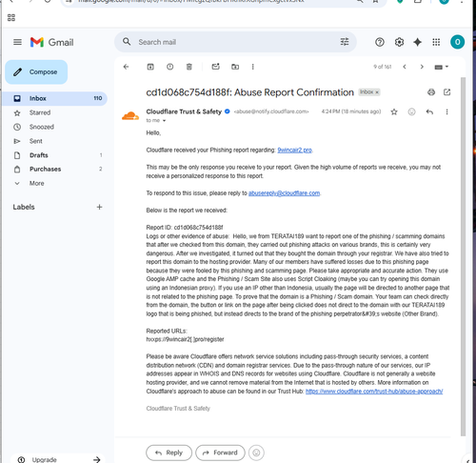Screen dimensions: 476x463
Task: Open the Drafts folder
Action: (39, 155)
